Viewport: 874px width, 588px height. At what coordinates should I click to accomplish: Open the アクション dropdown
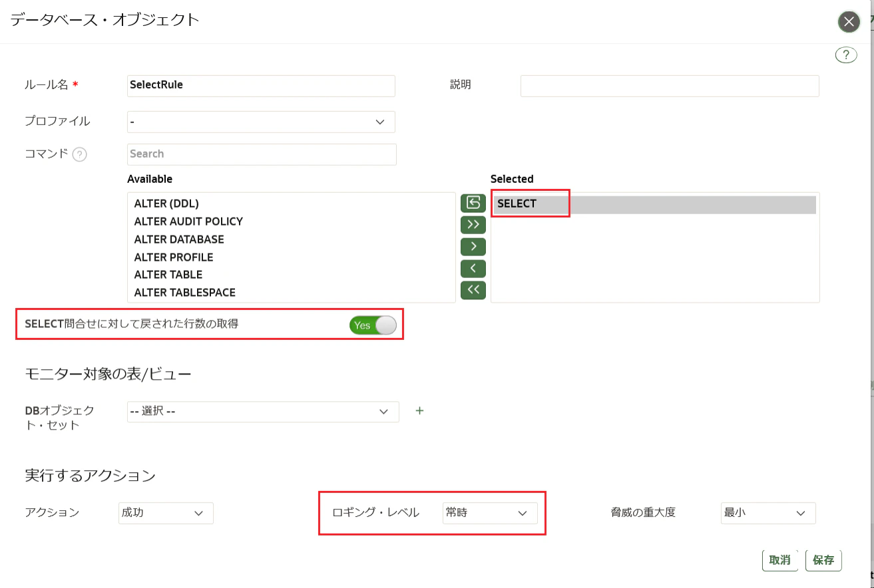pos(166,513)
